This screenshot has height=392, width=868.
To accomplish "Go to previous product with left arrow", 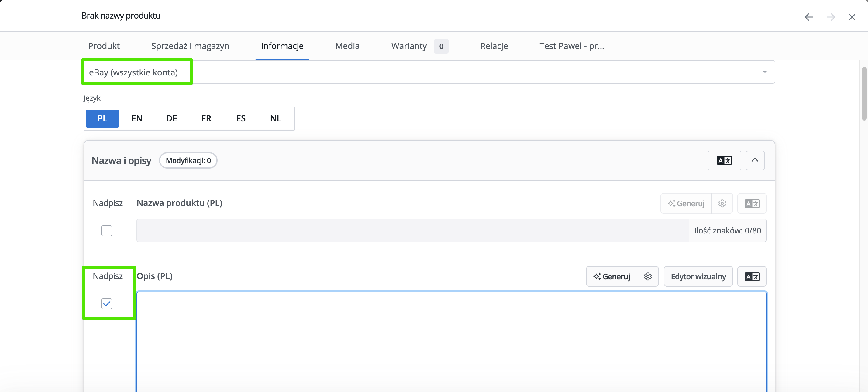I will pos(809,17).
